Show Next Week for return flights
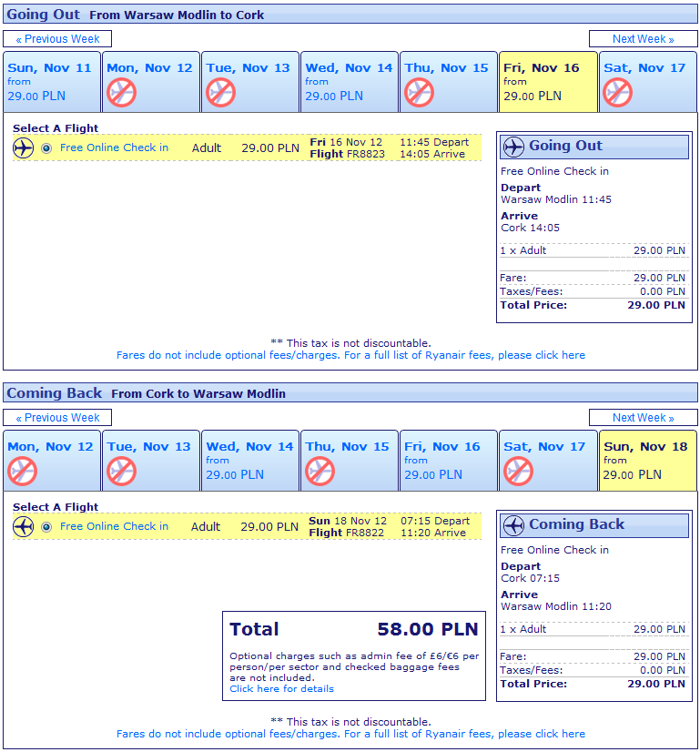The image size is (700, 752). 643,418
